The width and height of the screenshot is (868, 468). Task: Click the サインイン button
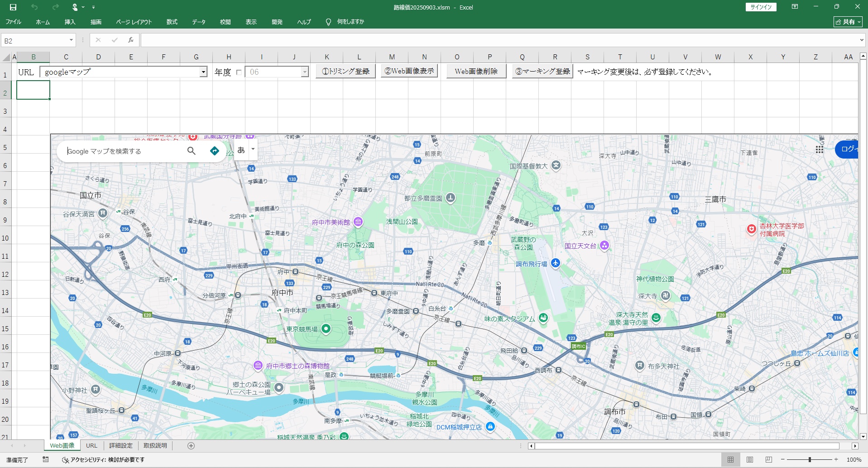(761, 7)
